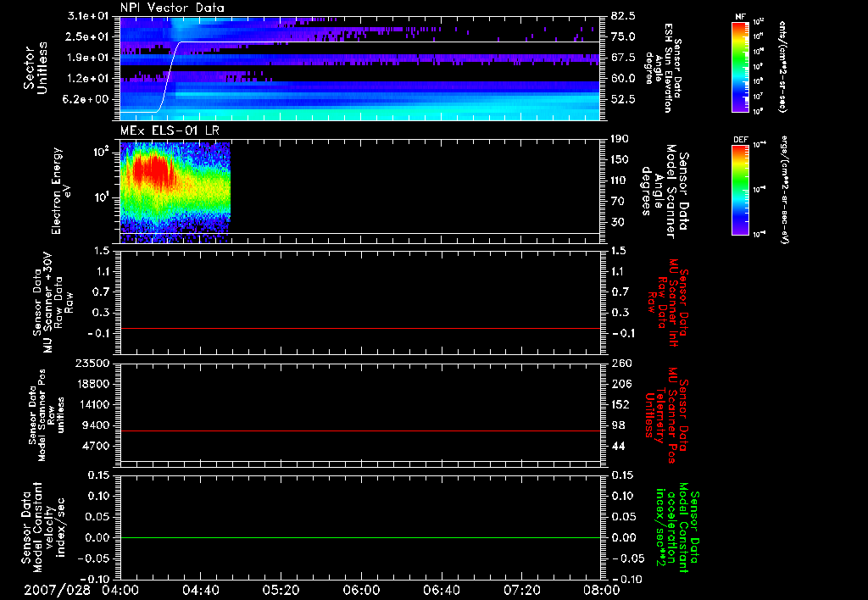This screenshot has width=868, height=600.
Task: Click the 23500 scanner position tick label
Action: [x=92, y=364]
